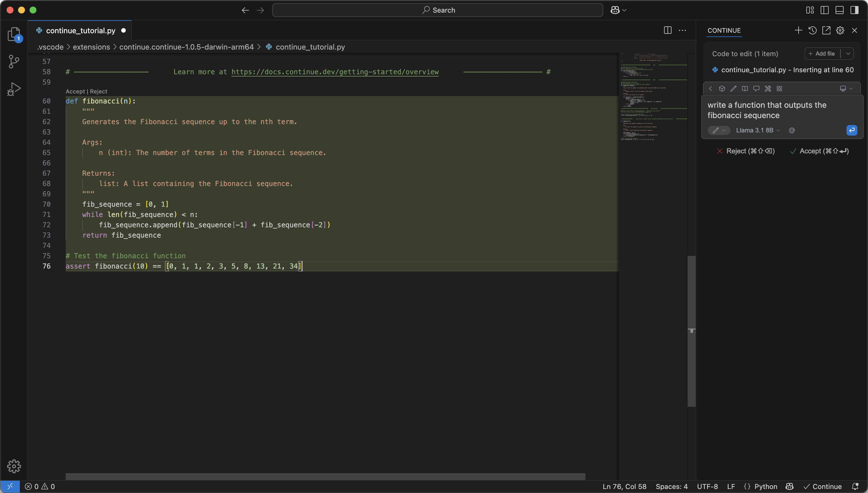Start a new Continue session
Viewport: 868px width, 493px height.
click(798, 30)
